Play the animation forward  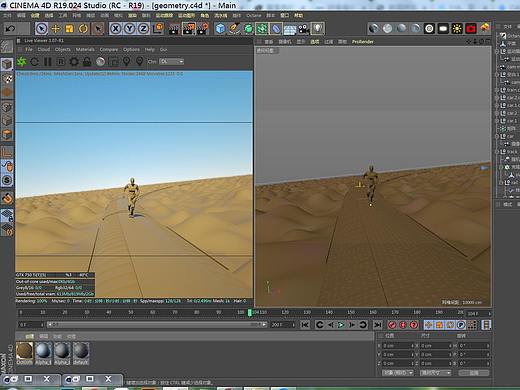tap(341, 325)
